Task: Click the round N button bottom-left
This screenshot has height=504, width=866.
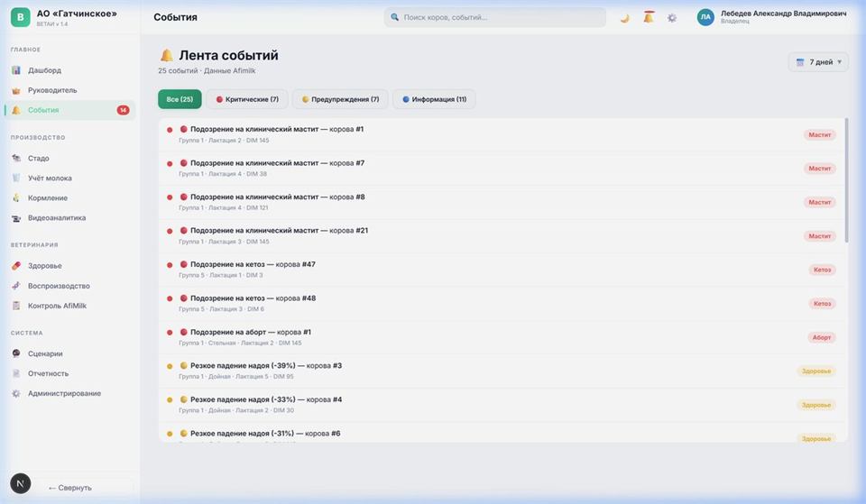Action: 20,484
